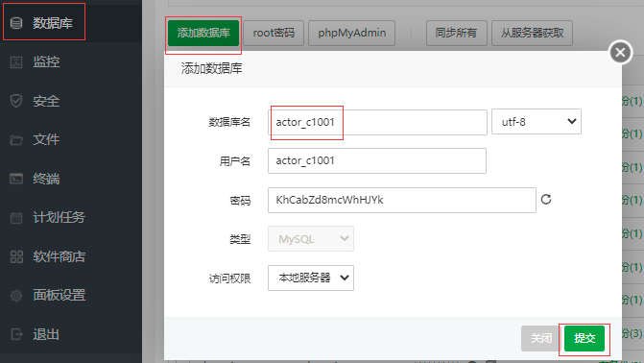Open the utf-8 encoding dropdown

click(537, 122)
